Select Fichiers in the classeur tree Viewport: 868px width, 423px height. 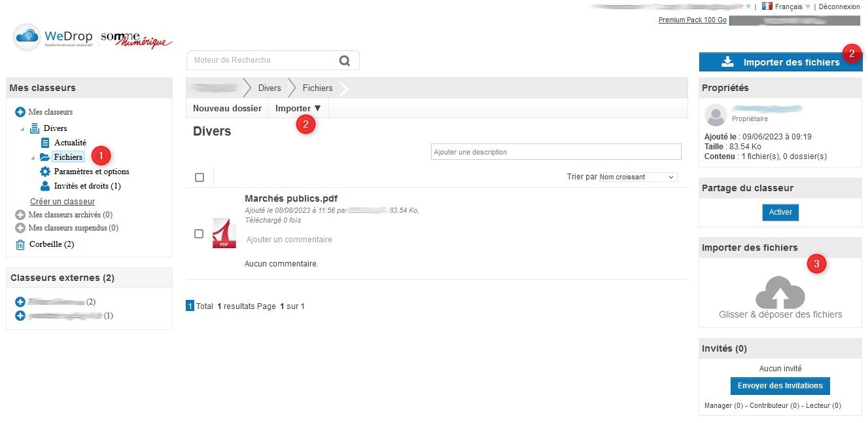click(68, 157)
